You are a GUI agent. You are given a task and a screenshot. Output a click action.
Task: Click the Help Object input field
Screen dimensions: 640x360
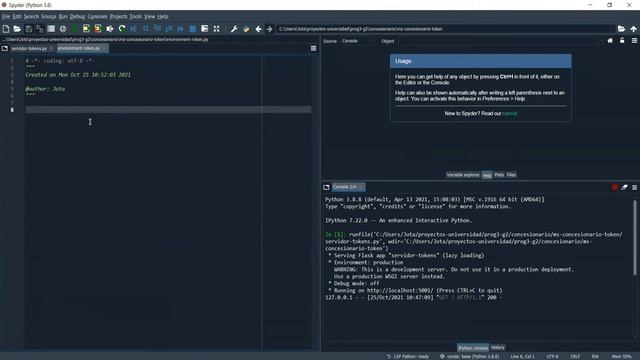[x=500, y=41]
